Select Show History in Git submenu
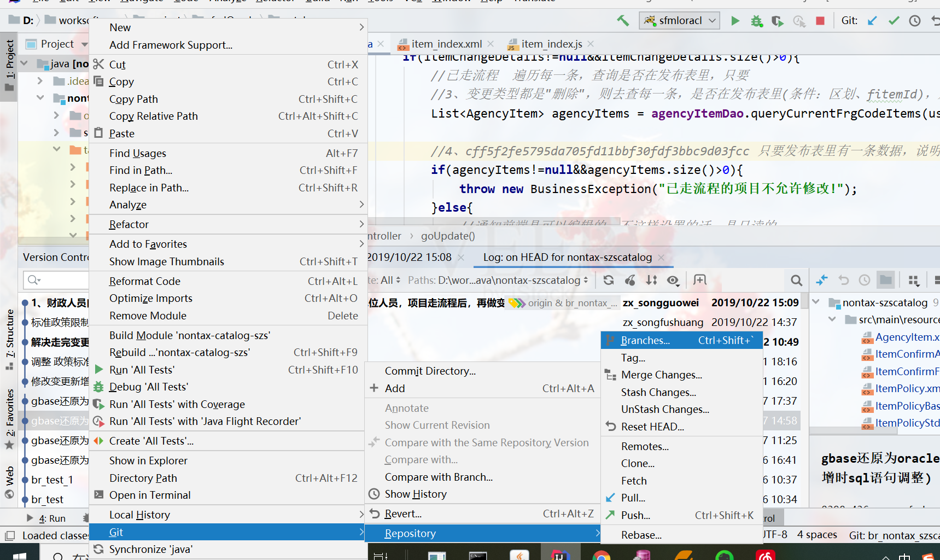 483,494
